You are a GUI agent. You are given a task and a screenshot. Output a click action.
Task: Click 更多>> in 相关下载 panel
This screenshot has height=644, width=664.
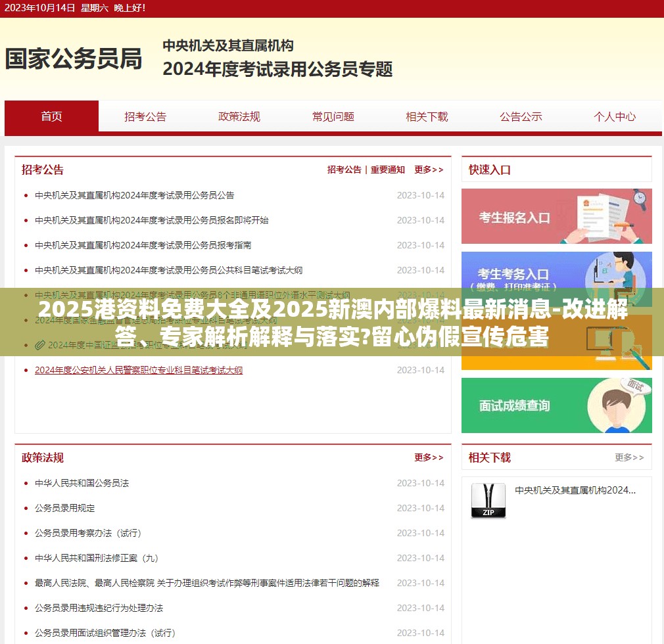click(x=630, y=457)
